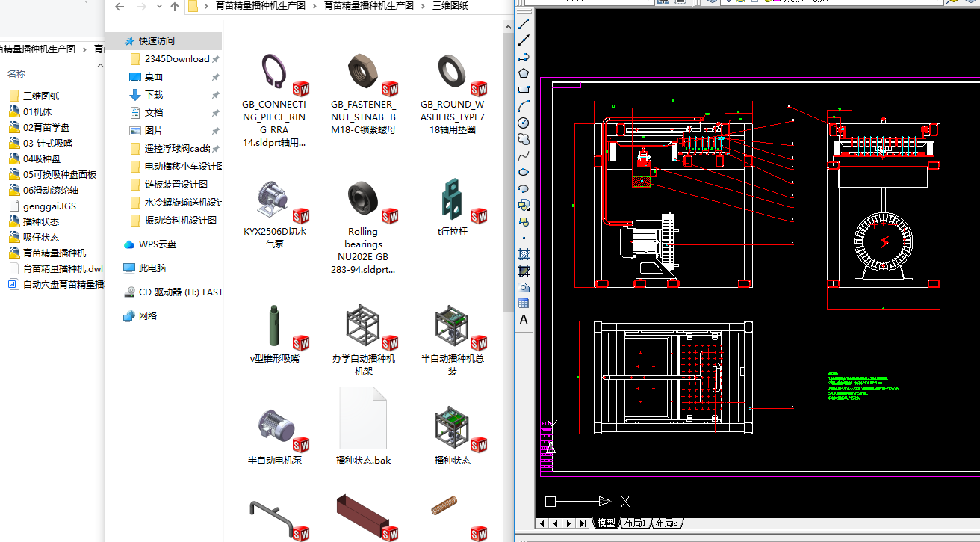The width and height of the screenshot is (980, 542).
Task: Select the Gradient tool
Action: (x=524, y=271)
